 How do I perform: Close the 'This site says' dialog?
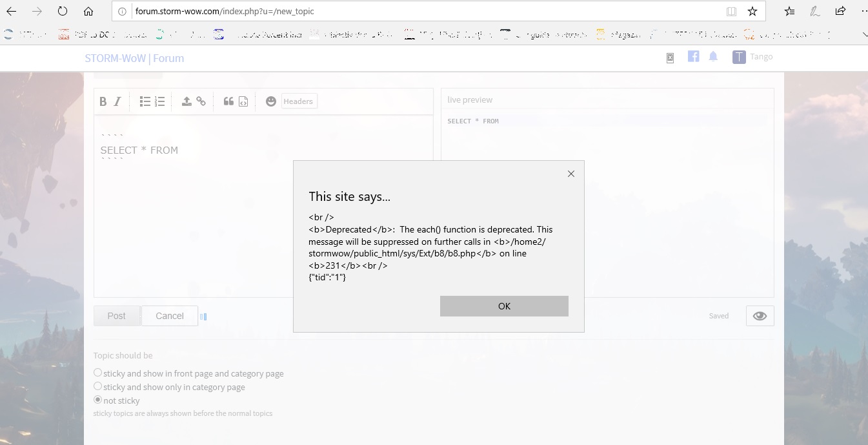570,174
